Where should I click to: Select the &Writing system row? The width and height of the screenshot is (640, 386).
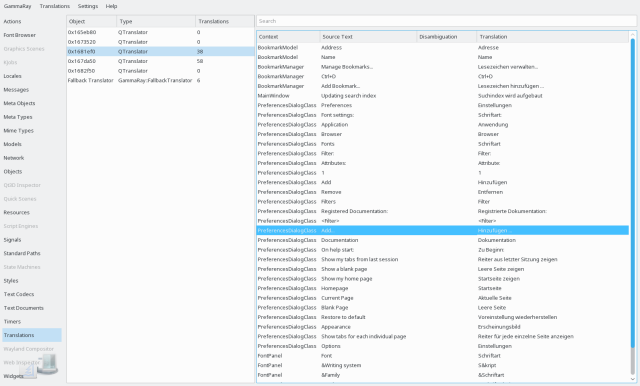click(x=443, y=366)
